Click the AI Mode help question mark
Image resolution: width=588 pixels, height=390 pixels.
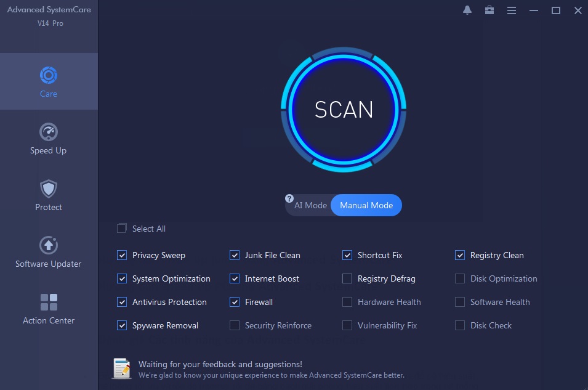(289, 198)
